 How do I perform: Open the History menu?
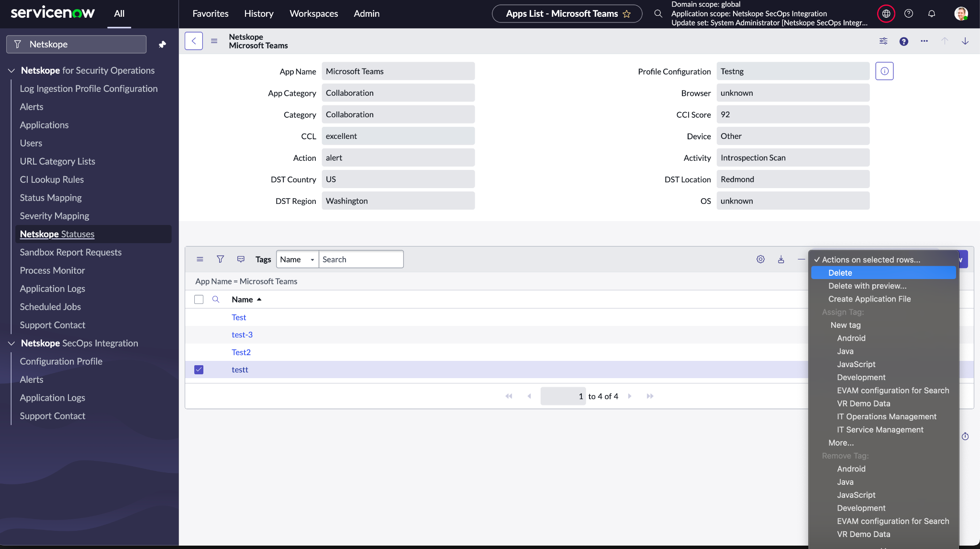pos(259,13)
